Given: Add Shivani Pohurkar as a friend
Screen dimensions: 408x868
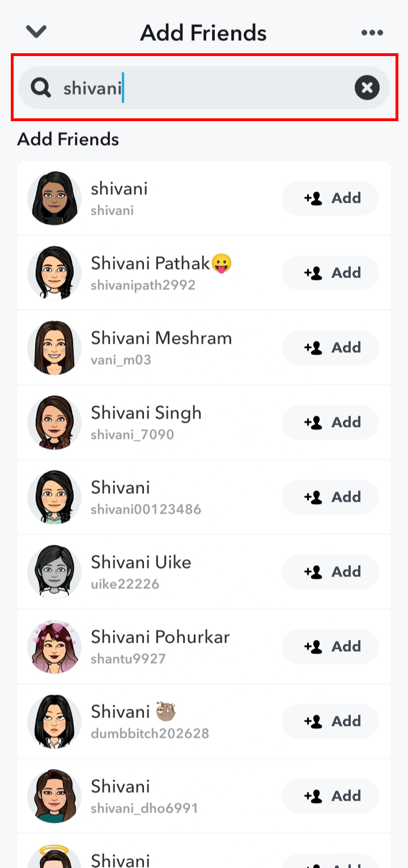Looking at the screenshot, I should [x=330, y=647].
